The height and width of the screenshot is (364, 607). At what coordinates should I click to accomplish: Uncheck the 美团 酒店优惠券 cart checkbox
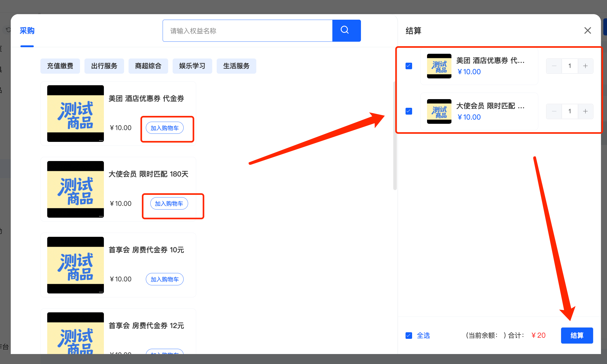pos(409,66)
